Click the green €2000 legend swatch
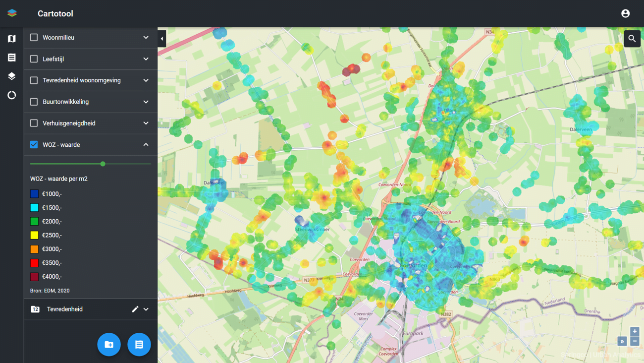This screenshot has width=644, height=363. coord(34,221)
